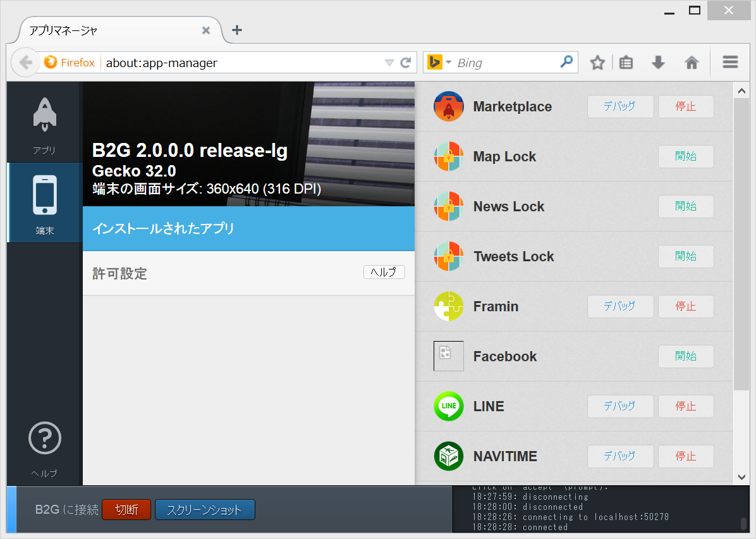Stop the LINE app with 停止

(686, 406)
